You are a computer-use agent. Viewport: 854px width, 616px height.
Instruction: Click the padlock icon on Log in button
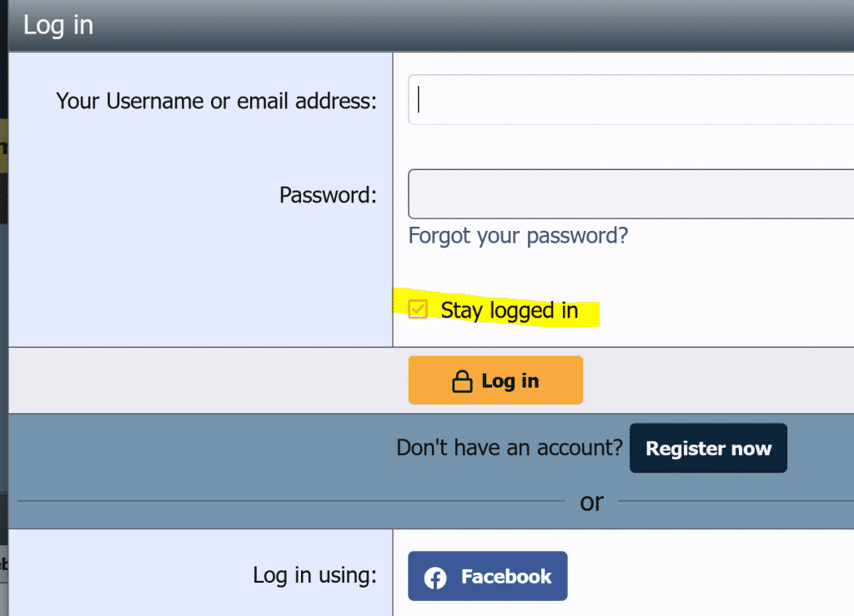point(462,382)
